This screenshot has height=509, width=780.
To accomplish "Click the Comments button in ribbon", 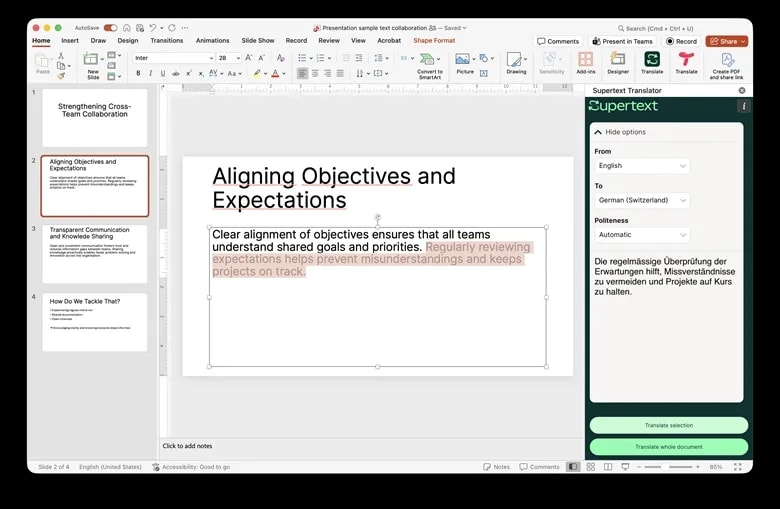I will [x=558, y=41].
